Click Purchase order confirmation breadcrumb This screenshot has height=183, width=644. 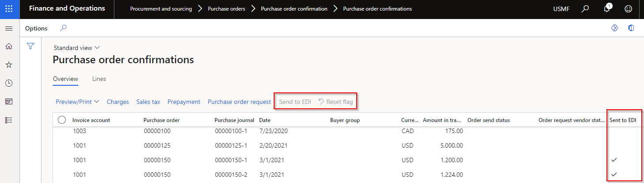(294, 9)
